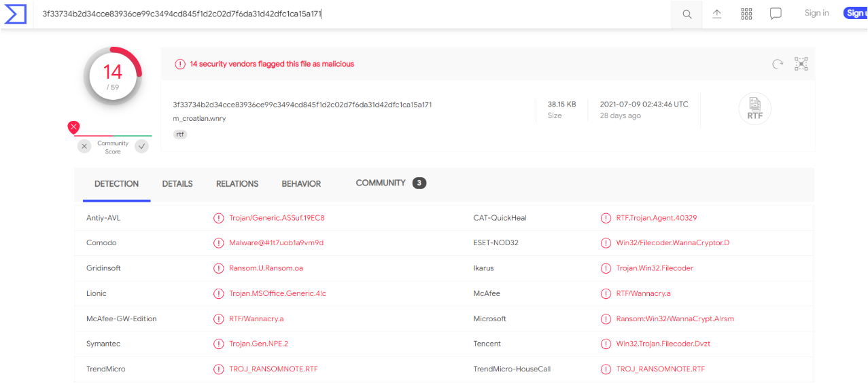This screenshot has height=383, width=868.
Task: Click the Sign in link
Action: 816,13
